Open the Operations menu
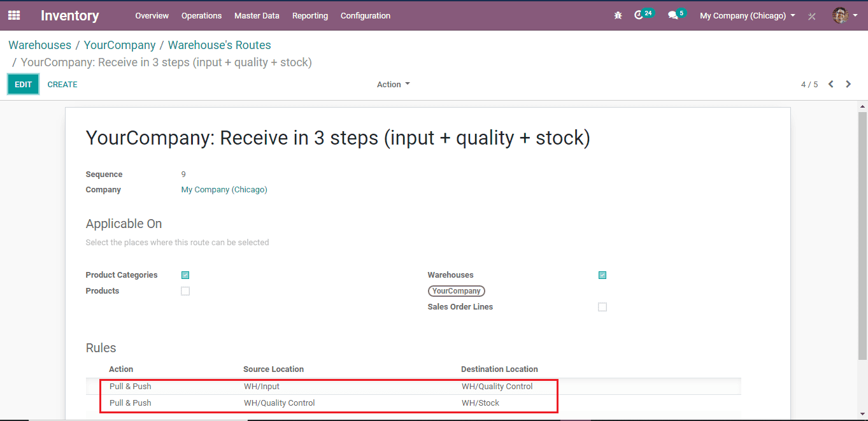The height and width of the screenshot is (421, 868). tap(201, 15)
